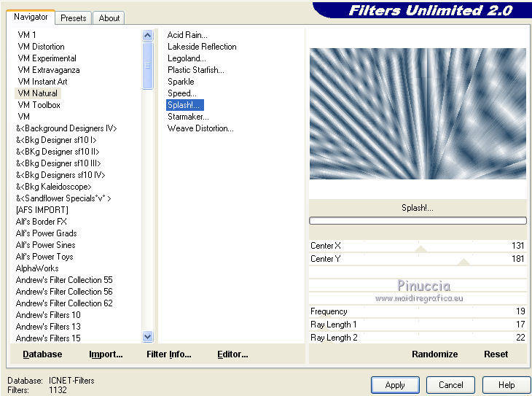Click scroll up arrow in category list
The height and width of the screenshot is (396, 532).
click(x=148, y=35)
